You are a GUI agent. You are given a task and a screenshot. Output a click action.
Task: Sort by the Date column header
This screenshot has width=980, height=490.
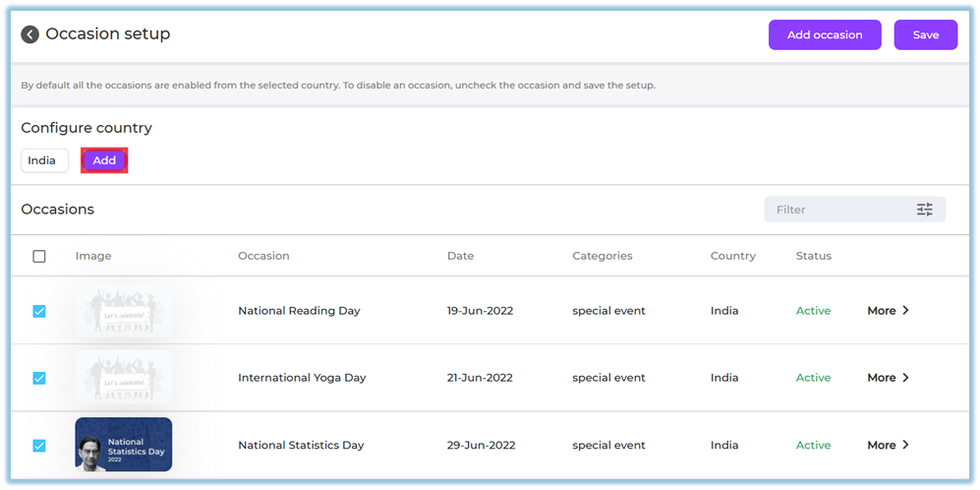coord(460,256)
